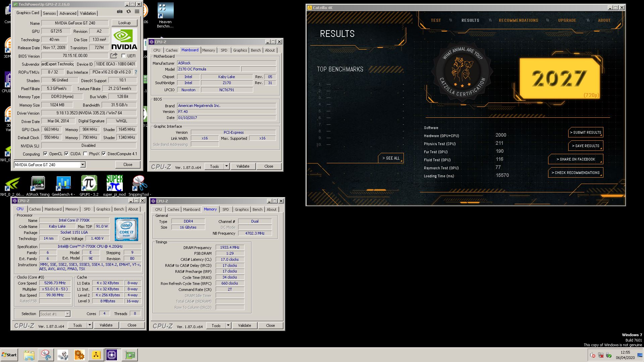Select SPD tab in CPU-Z Mainboard window

point(224,50)
